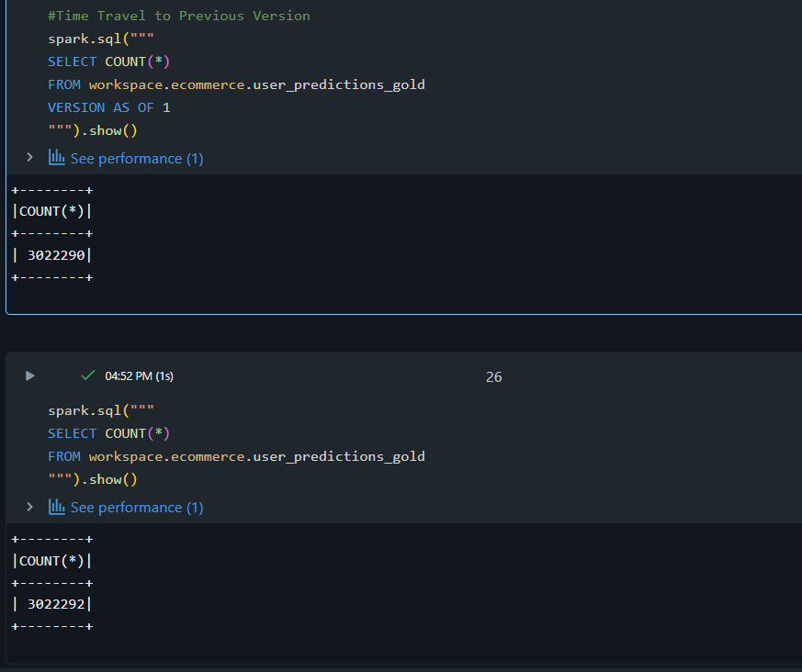
Task: Open See performance (1) link in time travel cell
Action: (137, 159)
